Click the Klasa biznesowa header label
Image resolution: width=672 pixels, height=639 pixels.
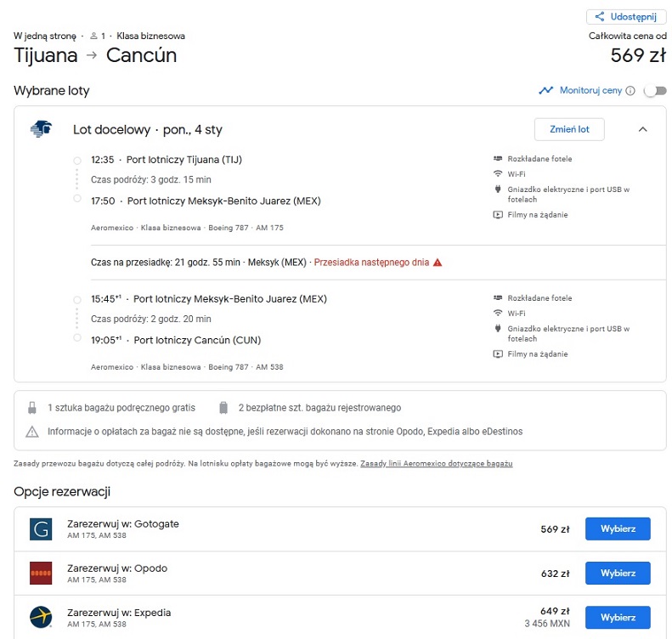click(151, 36)
